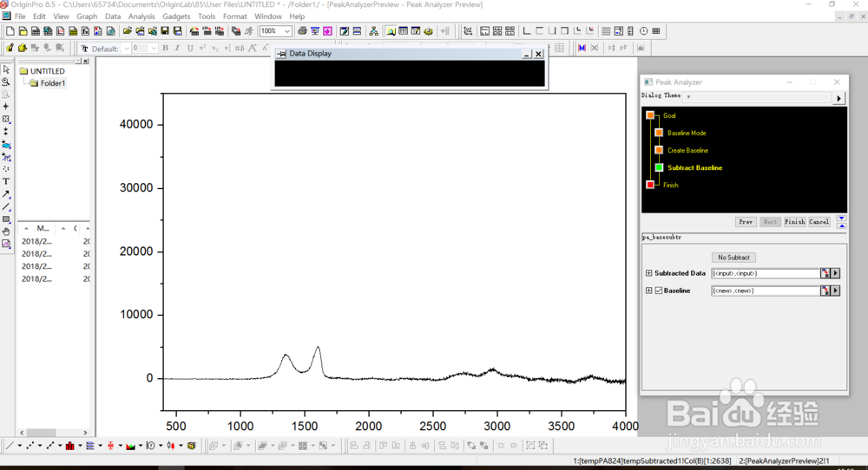Open the Dialog Theme arrow menu
Viewport: 868px width, 470px height.
[838, 98]
